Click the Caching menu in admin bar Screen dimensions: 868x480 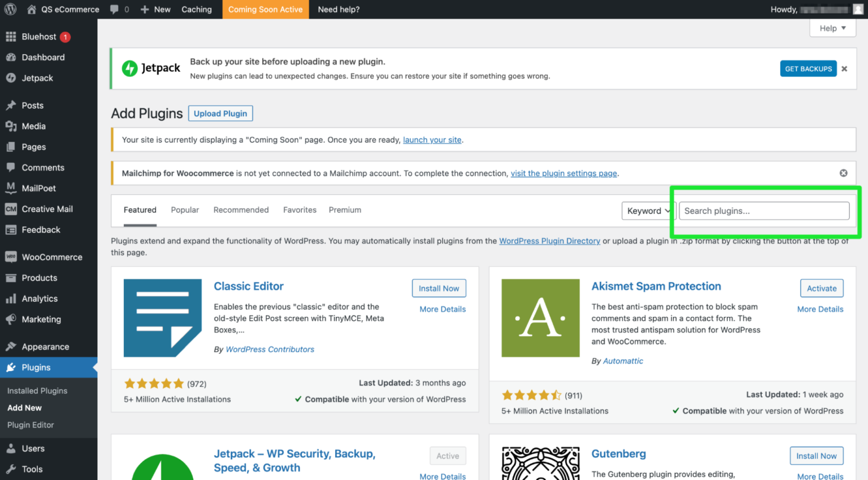pos(197,9)
